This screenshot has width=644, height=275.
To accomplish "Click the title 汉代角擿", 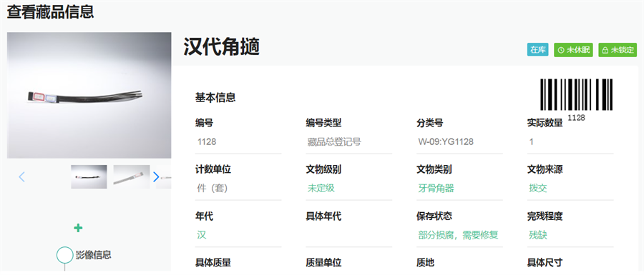I will [x=222, y=47].
